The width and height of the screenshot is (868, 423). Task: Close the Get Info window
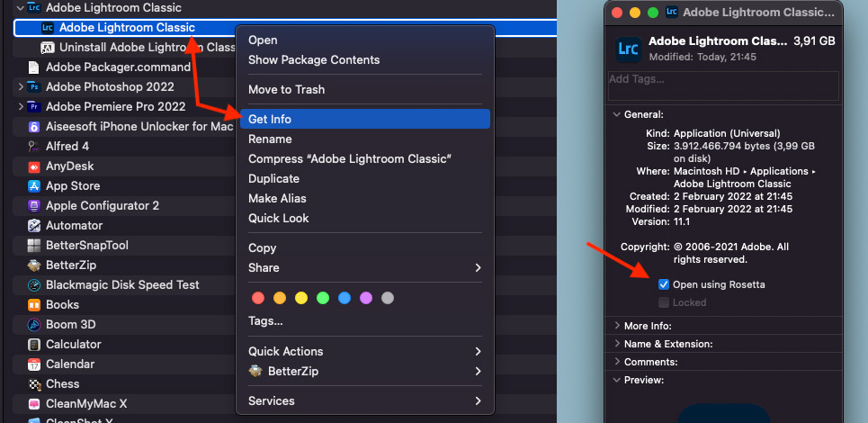[x=617, y=13]
